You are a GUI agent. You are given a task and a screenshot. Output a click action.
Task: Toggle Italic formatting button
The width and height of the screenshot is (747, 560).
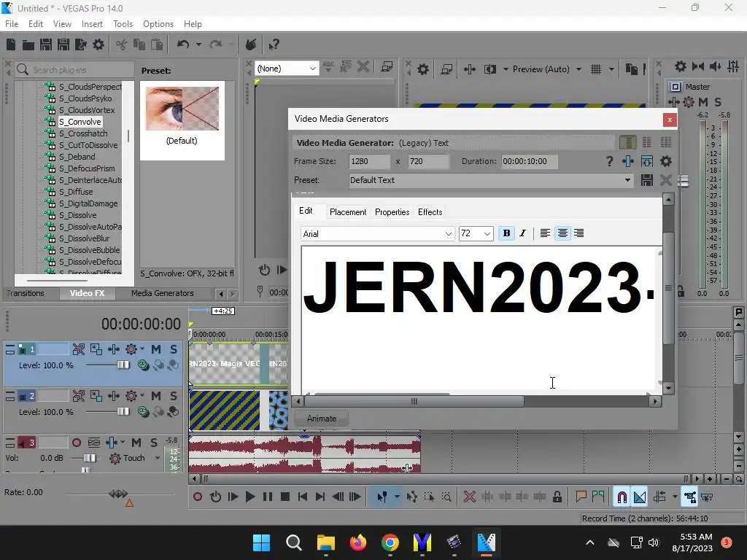pos(523,233)
